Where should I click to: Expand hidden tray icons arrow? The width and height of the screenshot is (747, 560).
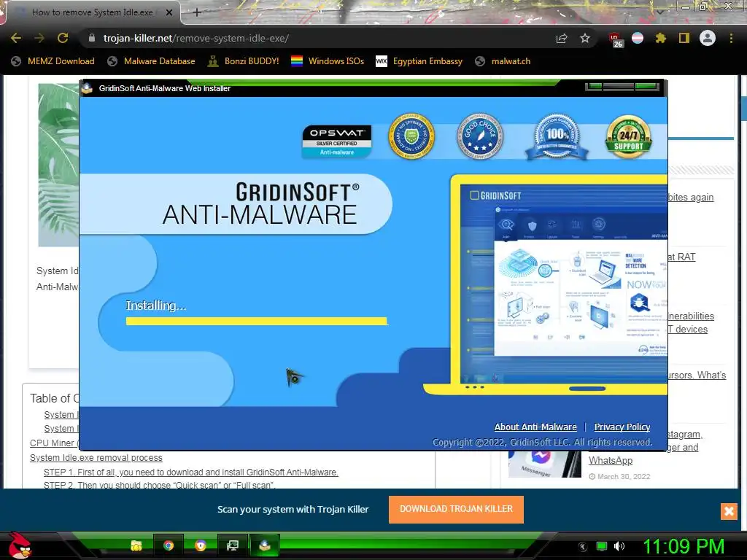click(x=583, y=547)
